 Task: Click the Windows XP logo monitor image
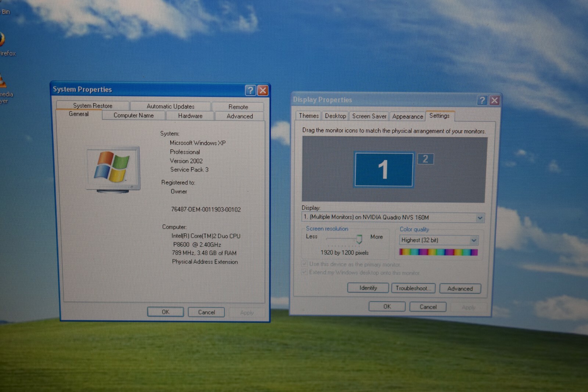click(x=114, y=169)
